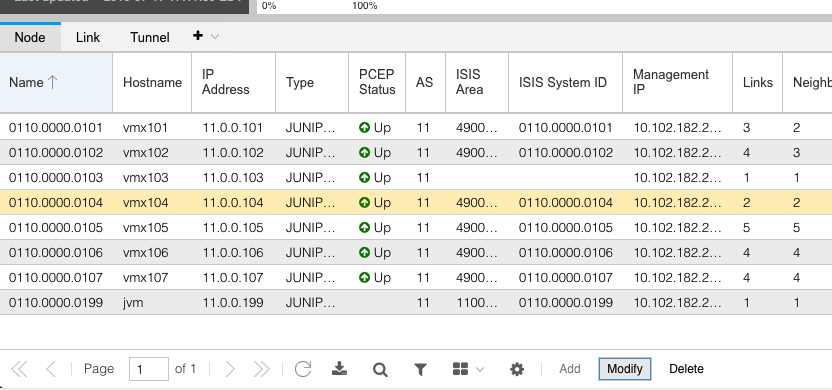Click PCEP Up status icon for vmx105

pyautogui.click(x=365, y=228)
